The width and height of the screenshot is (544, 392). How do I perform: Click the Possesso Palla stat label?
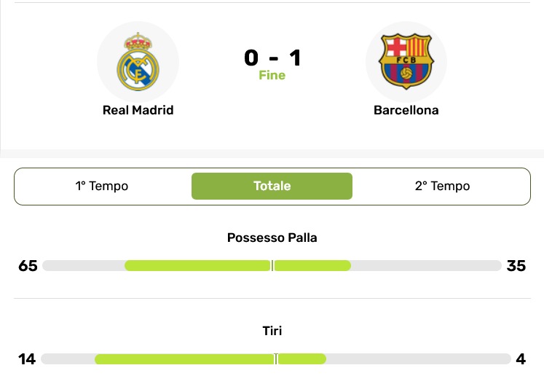[x=272, y=238]
